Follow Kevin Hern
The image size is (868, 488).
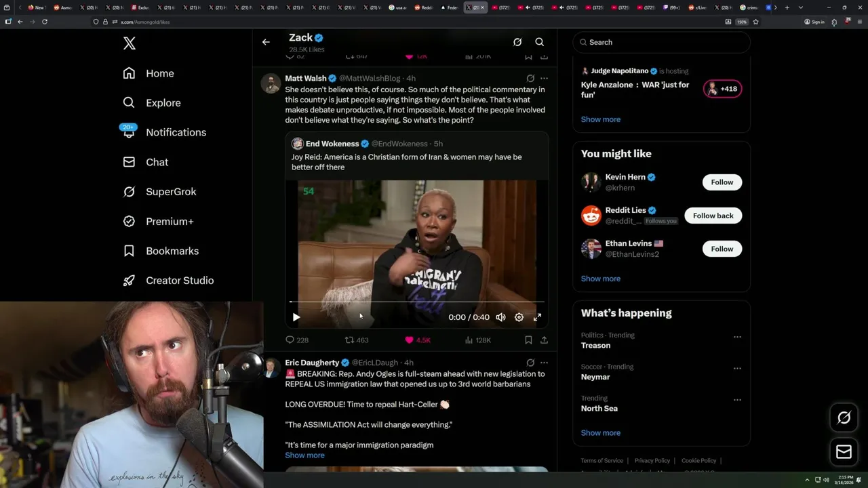pyautogui.click(x=722, y=182)
